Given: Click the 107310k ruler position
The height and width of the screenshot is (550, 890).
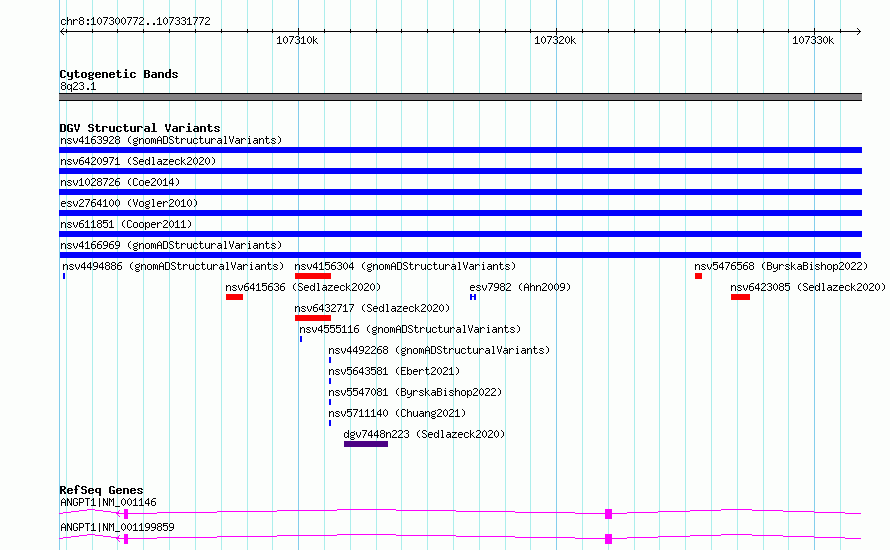Looking at the screenshot, I should pos(297,40).
